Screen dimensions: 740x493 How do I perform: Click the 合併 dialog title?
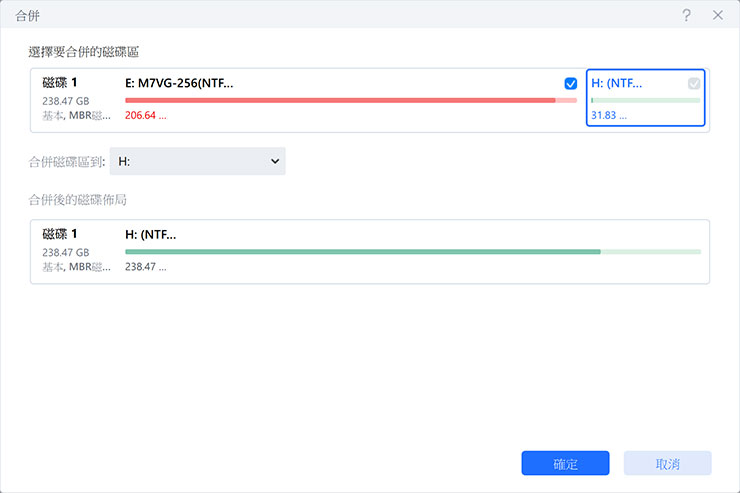(x=29, y=16)
